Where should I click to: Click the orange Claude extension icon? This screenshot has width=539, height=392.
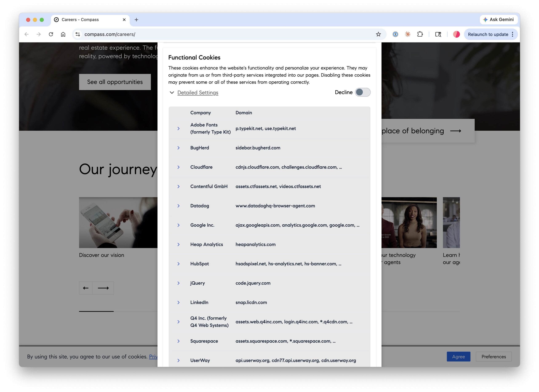[408, 34]
